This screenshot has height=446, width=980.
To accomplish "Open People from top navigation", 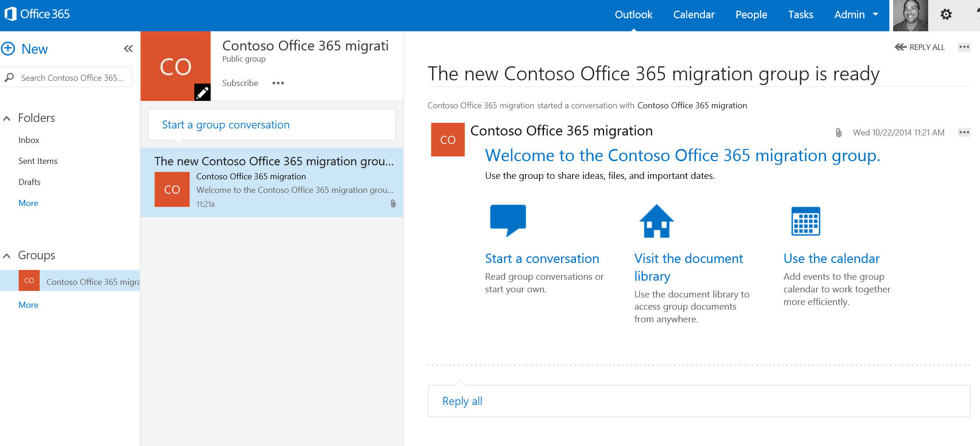I will 751,14.
